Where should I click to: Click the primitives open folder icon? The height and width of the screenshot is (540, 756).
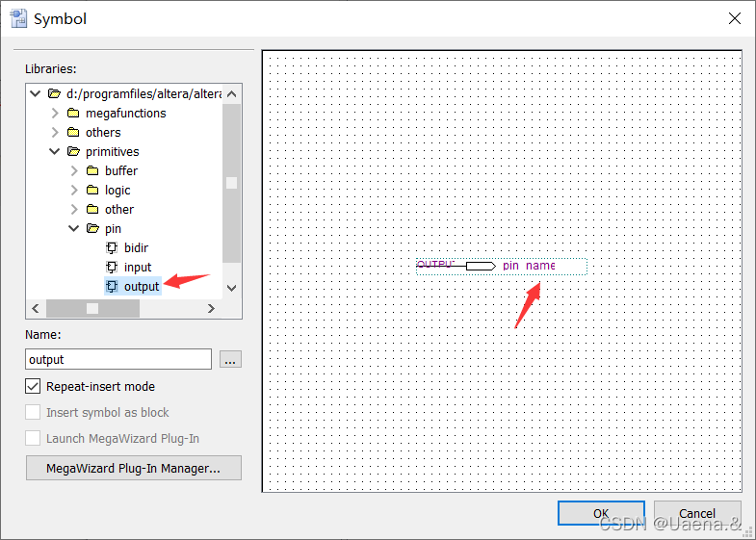click(73, 151)
